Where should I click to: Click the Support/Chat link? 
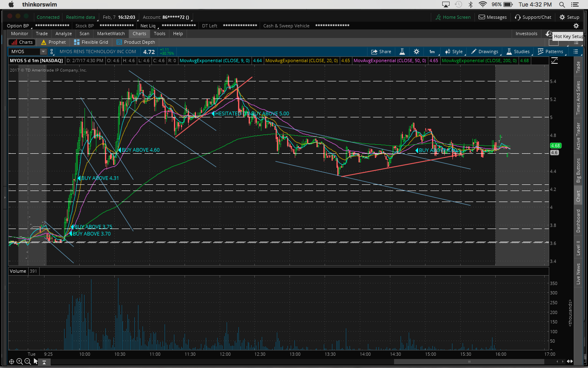(533, 17)
